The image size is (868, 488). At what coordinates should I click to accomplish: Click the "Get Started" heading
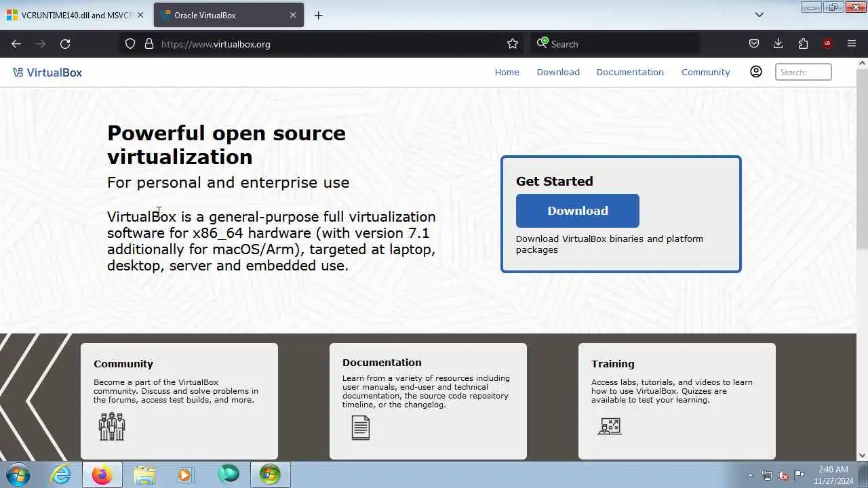pos(554,181)
